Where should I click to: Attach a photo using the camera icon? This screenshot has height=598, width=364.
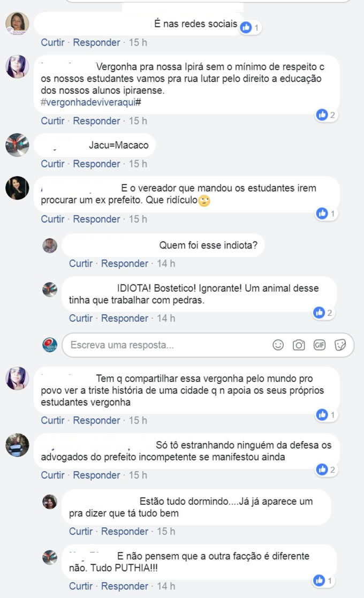click(x=299, y=345)
